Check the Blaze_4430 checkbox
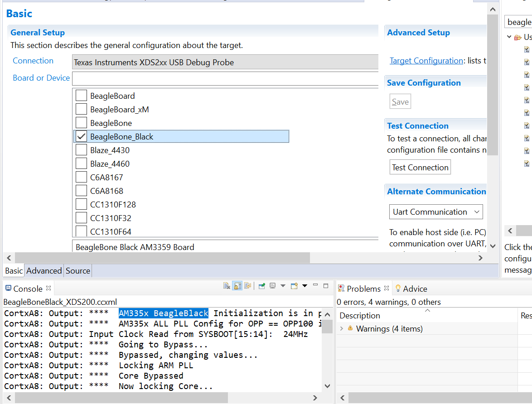Viewport: 532px width, 404px height. [82, 150]
